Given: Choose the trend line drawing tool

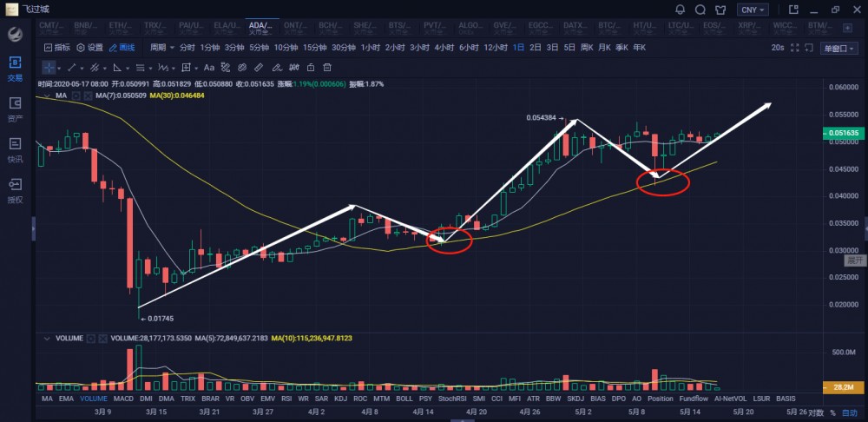Looking at the screenshot, I should click(x=73, y=67).
